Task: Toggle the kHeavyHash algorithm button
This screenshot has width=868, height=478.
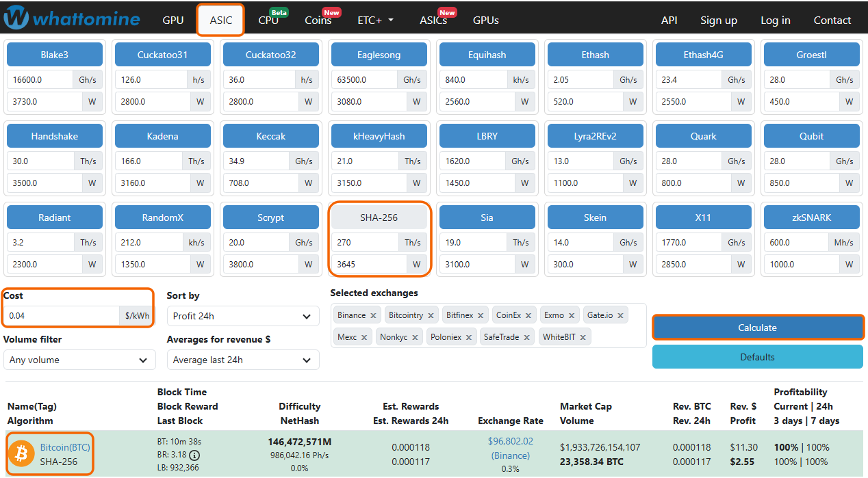Action: [x=379, y=136]
